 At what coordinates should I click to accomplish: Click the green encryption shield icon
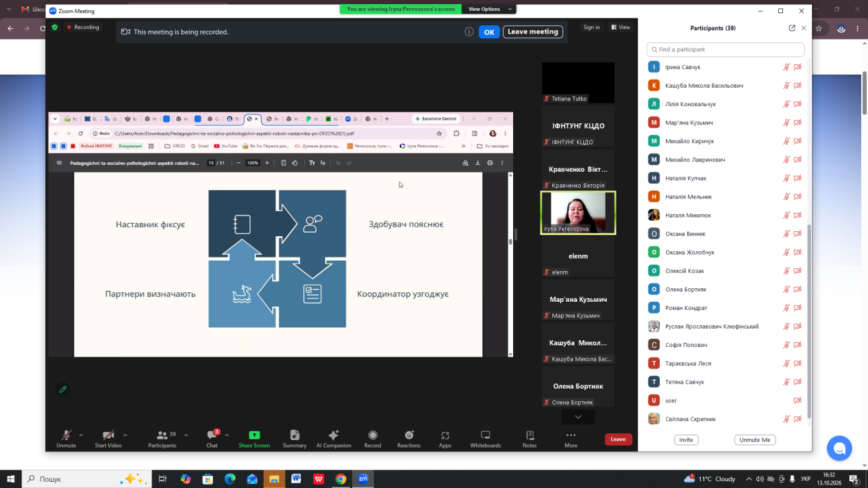coord(55,27)
